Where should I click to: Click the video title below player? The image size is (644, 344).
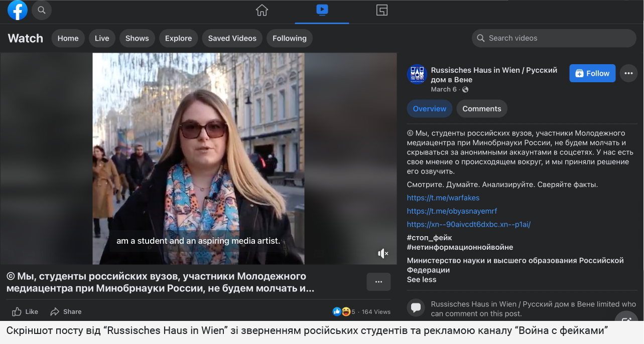pos(160,282)
